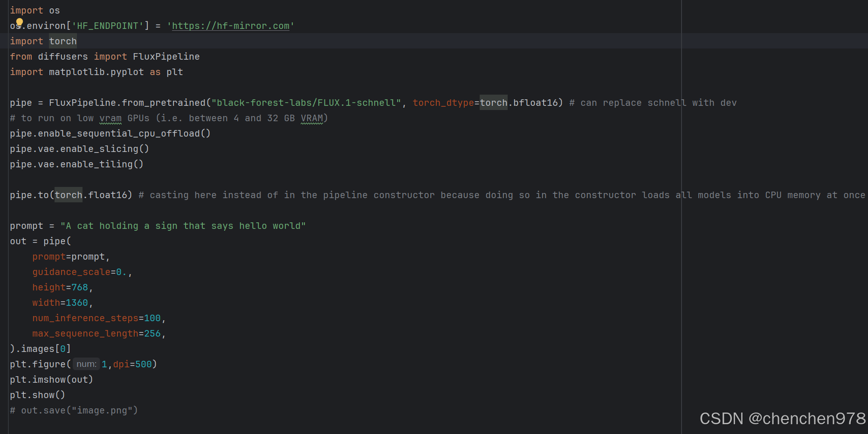The width and height of the screenshot is (868, 434).
Task: Click the yellow lightbulb quick-fix icon
Action: pos(19,22)
